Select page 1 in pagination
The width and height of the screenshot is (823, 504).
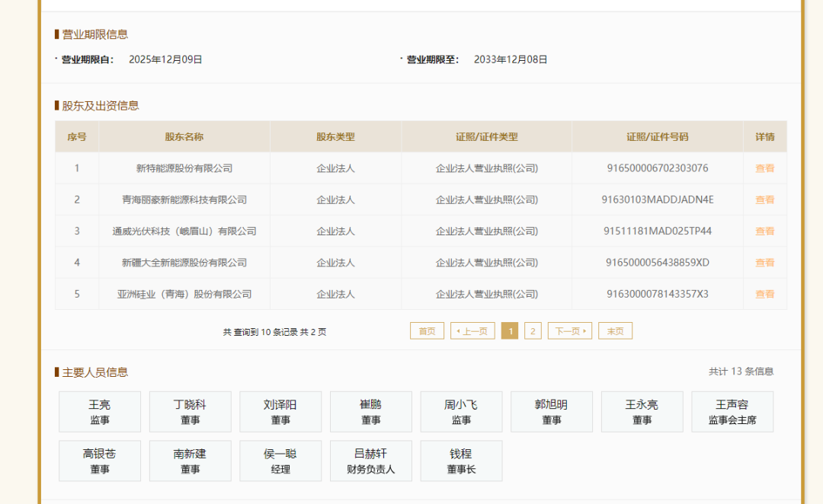pos(510,331)
